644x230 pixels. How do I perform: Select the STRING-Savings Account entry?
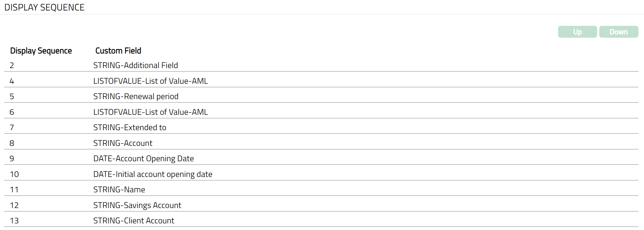pos(137,205)
